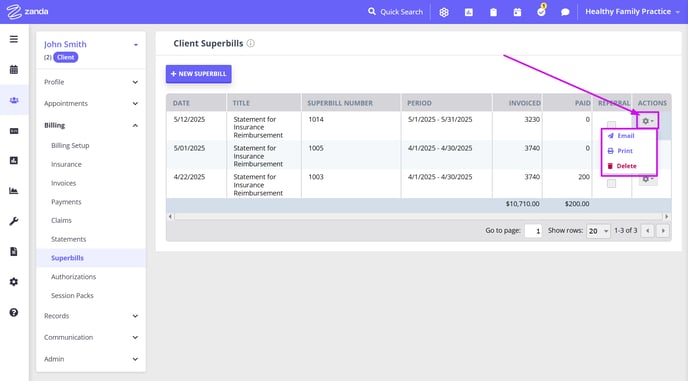
Task: Open the contact card icon in header
Action: click(x=469, y=12)
